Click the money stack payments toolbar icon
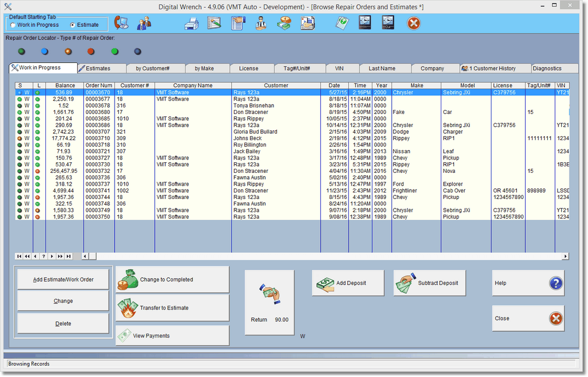 [285, 23]
